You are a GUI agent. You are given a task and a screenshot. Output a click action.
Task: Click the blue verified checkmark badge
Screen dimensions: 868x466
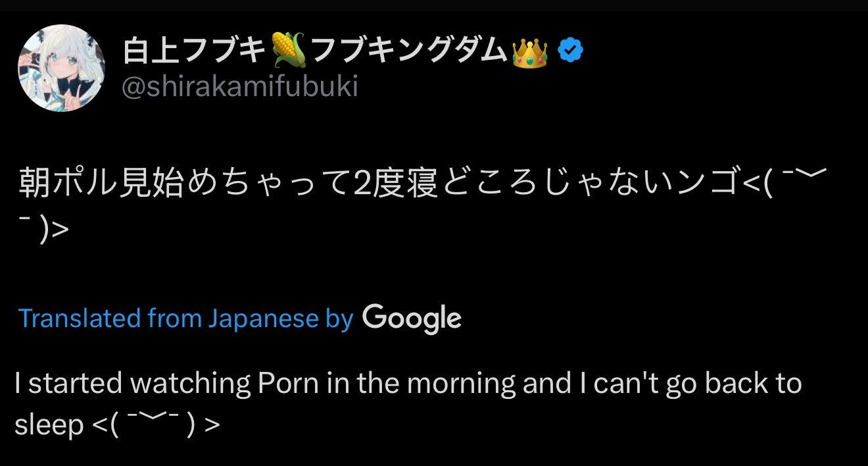(570, 50)
